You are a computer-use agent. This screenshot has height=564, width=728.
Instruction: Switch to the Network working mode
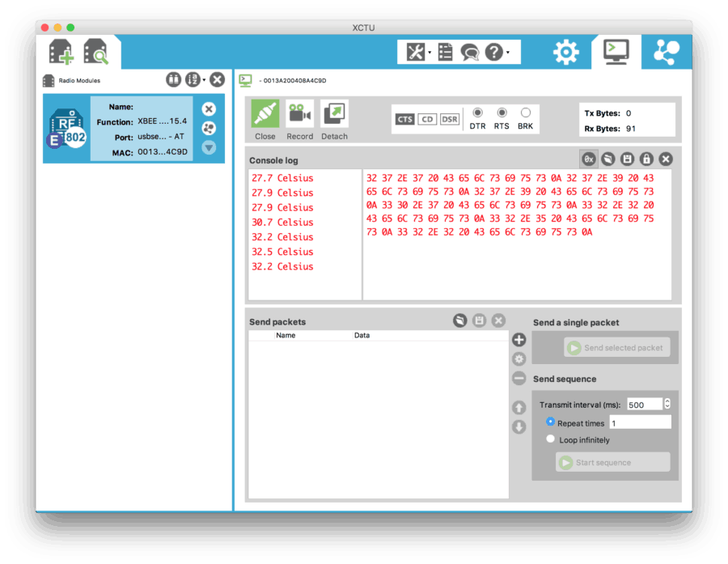point(667,53)
